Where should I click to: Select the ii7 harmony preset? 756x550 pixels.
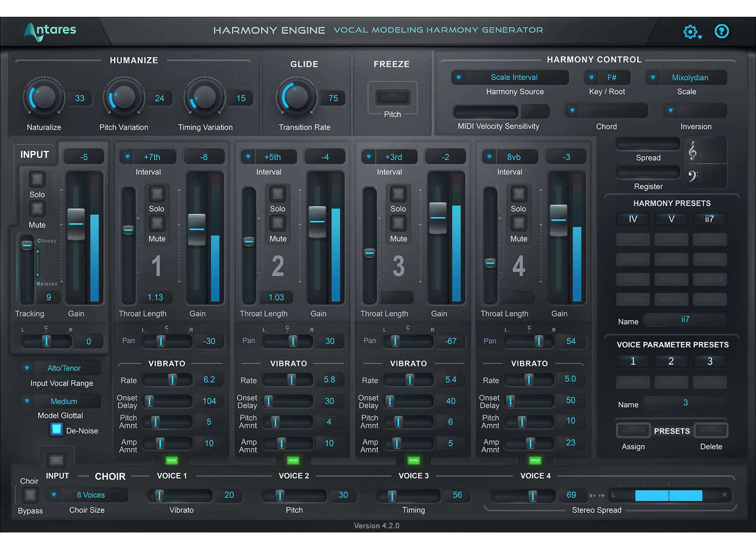pyautogui.click(x=709, y=219)
